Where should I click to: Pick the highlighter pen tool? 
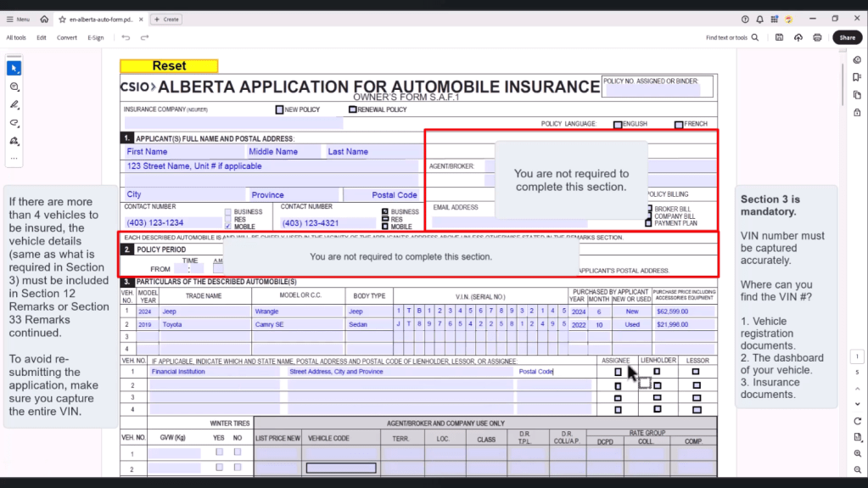coord(14,104)
